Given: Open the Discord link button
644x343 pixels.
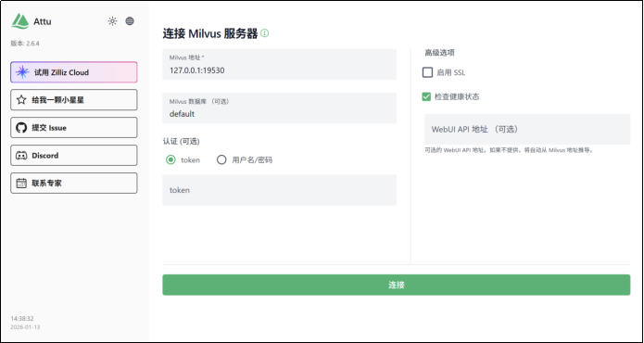Looking at the screenshot, I should (x=74, y=155).
